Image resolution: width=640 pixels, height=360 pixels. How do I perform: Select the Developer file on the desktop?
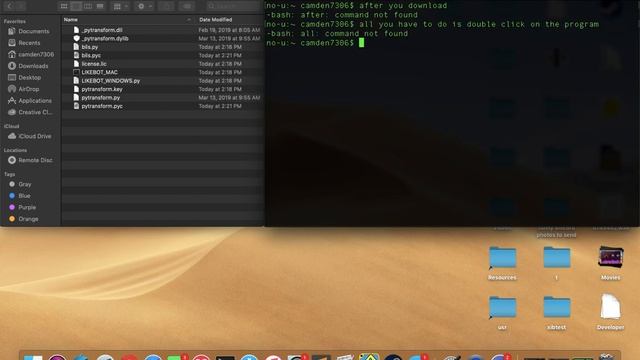pyautogui.click(x=610, y=312)
